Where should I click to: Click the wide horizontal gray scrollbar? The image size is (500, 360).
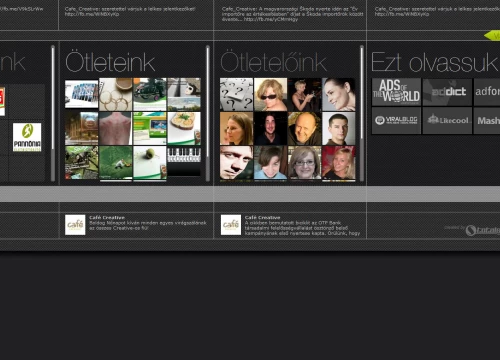point(250,194)
